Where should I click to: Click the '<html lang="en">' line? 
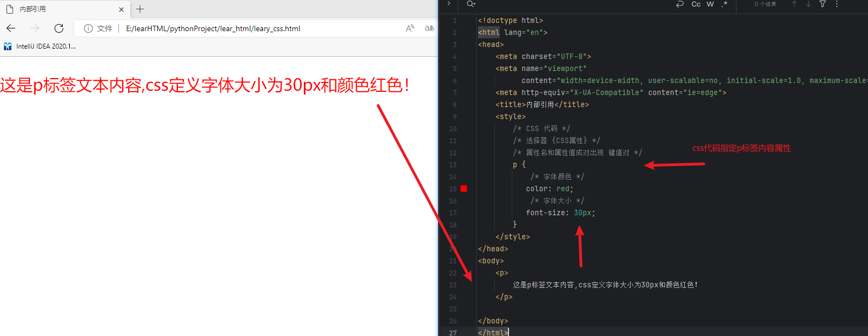coord(513,32)
